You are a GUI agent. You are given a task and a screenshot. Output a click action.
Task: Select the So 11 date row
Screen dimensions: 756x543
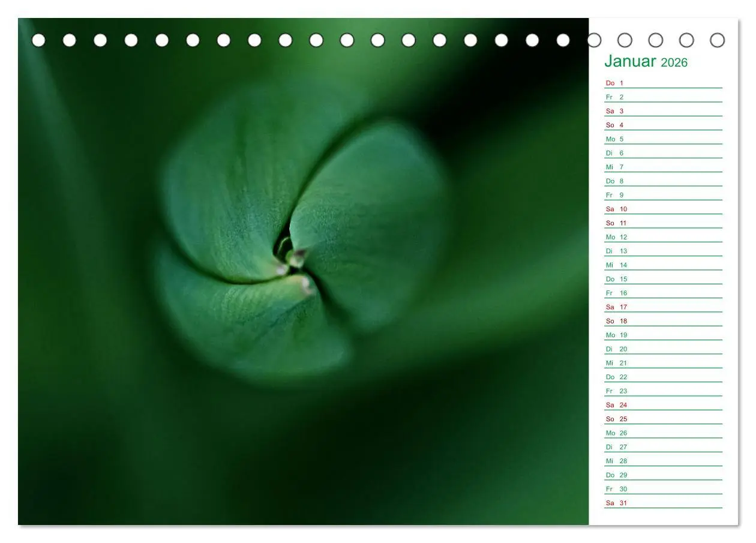point(663,223)
